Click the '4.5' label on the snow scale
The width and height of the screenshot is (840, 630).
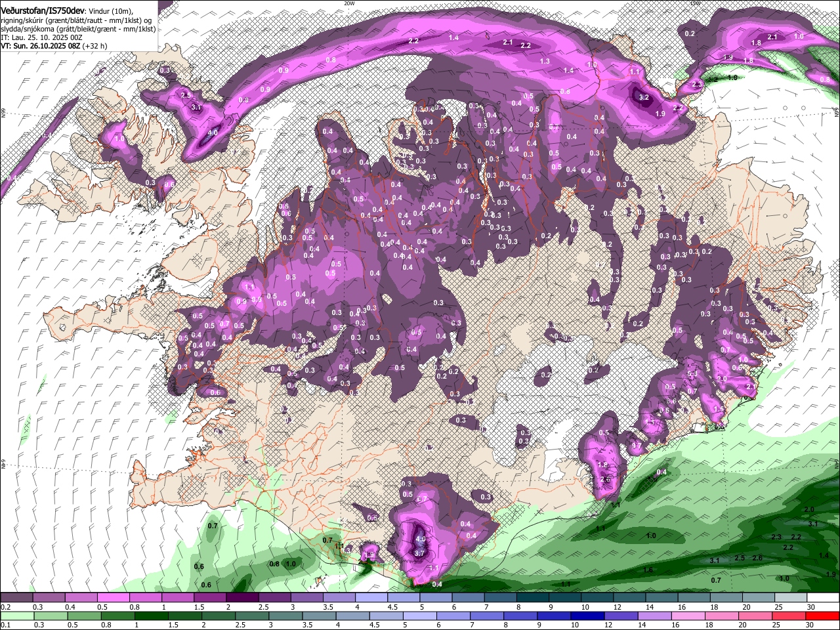click(x=392, y=607)
